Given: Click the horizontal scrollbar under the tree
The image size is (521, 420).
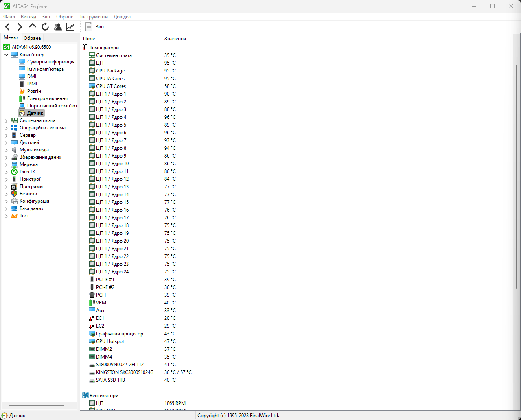Looking at the screenshot, I should (37, 406).
